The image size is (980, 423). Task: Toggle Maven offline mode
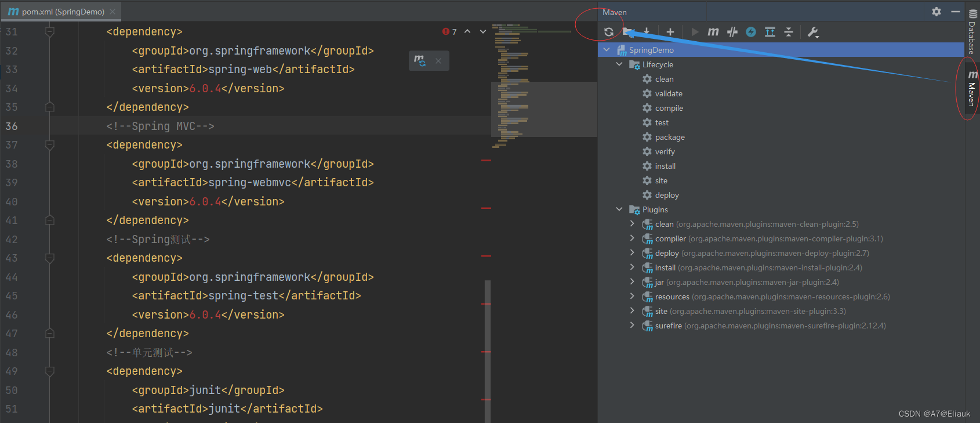[x=732, y=32]
